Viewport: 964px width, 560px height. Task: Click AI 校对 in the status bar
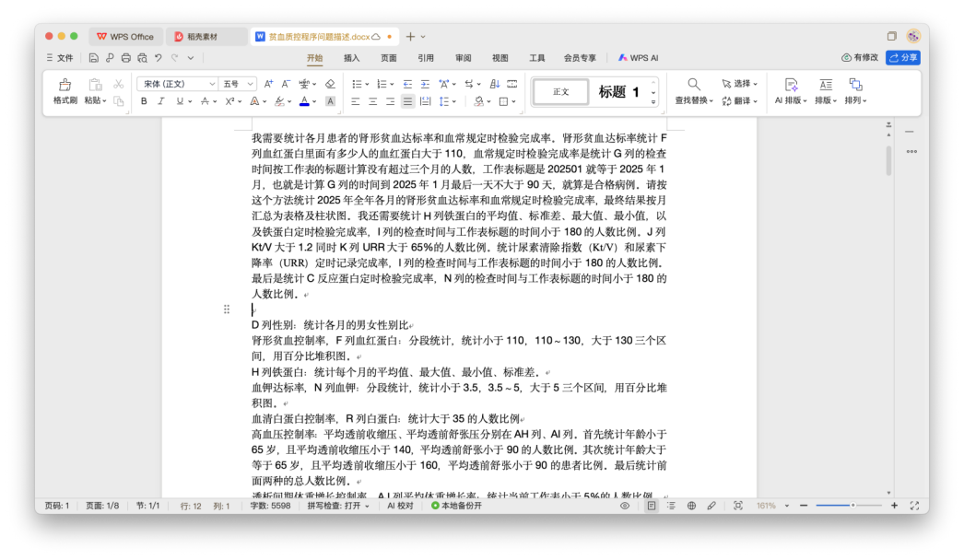coord(400,506)
